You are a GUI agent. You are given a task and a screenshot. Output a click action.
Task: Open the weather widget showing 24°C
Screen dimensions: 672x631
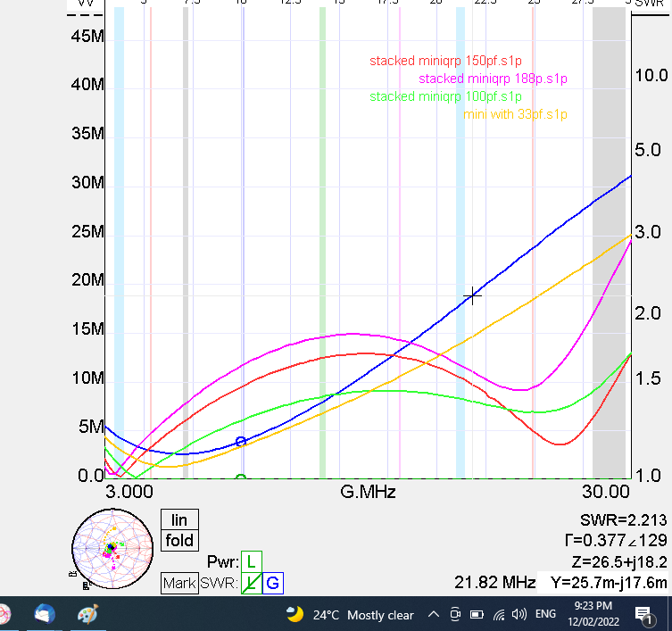tap(350, 615)
